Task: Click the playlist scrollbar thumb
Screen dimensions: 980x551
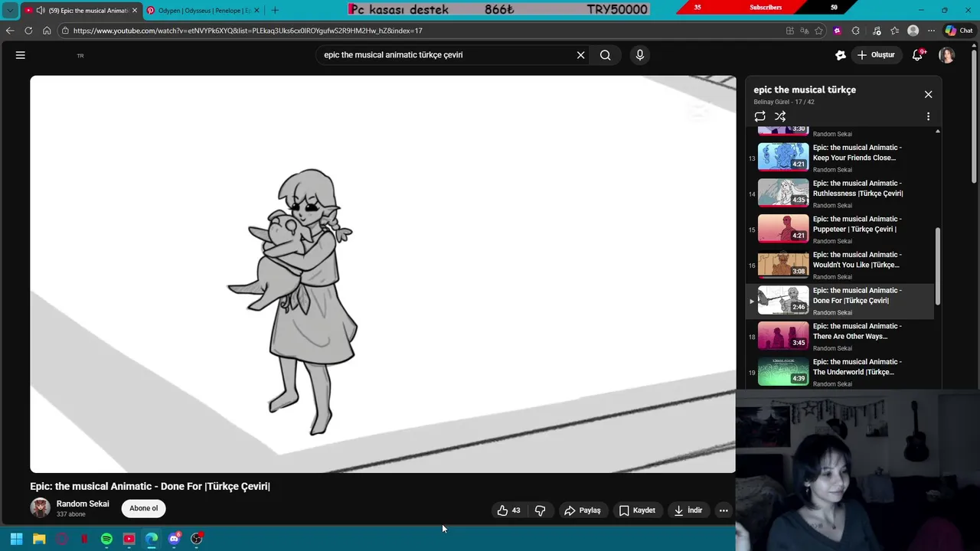Action: [x=937, y=266]
